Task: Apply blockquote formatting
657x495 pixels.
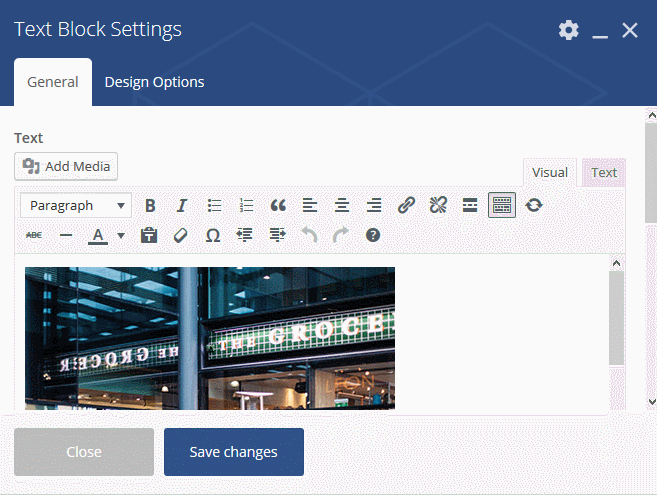Action: 278,205
